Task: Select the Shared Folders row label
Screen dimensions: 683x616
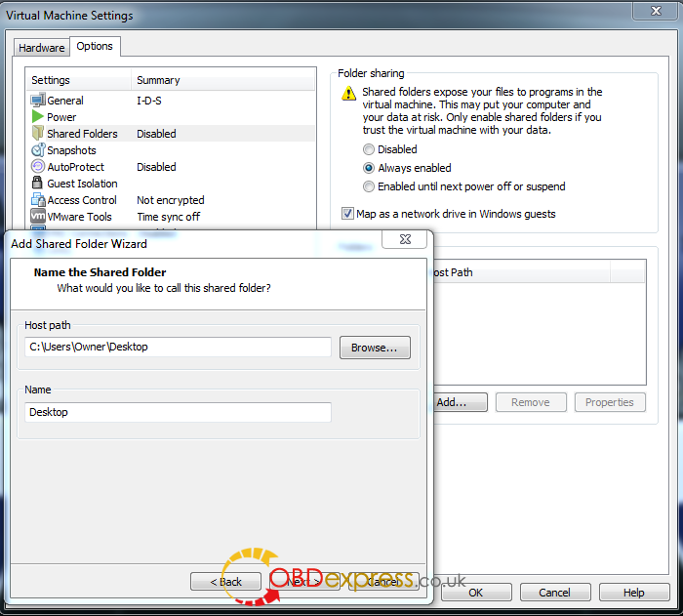Action: 82,134
